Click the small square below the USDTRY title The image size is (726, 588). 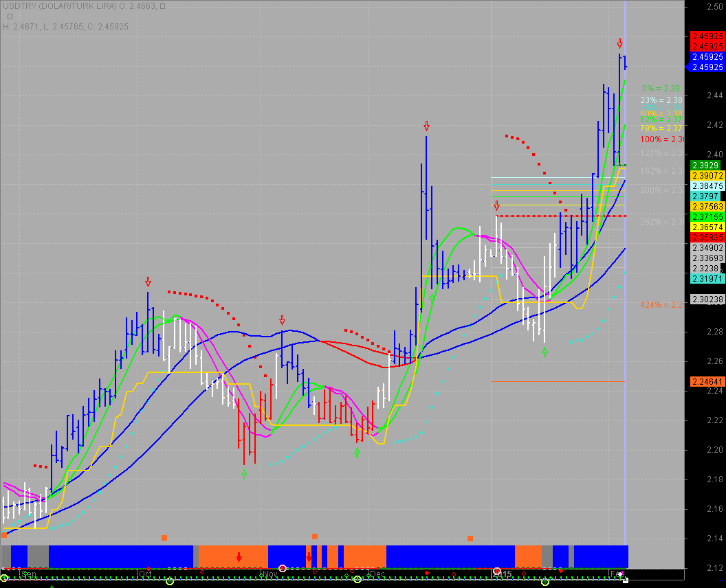10,16
